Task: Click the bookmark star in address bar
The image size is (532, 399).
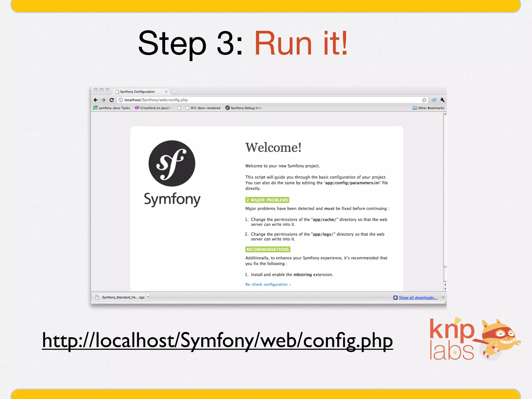Action: [424, 100]
